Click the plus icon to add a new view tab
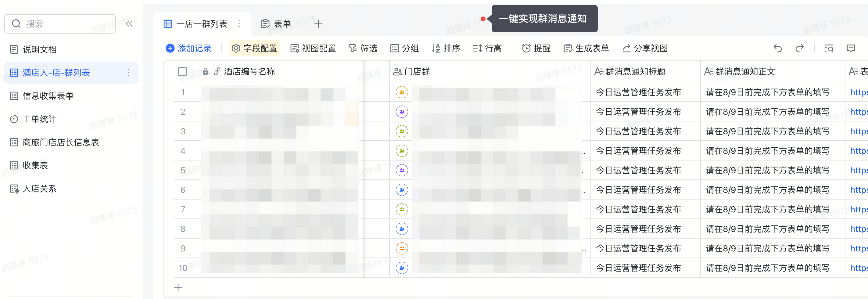The height and width of the screenshot is (299, 868). pyautogui.click(x=318, y=23)
